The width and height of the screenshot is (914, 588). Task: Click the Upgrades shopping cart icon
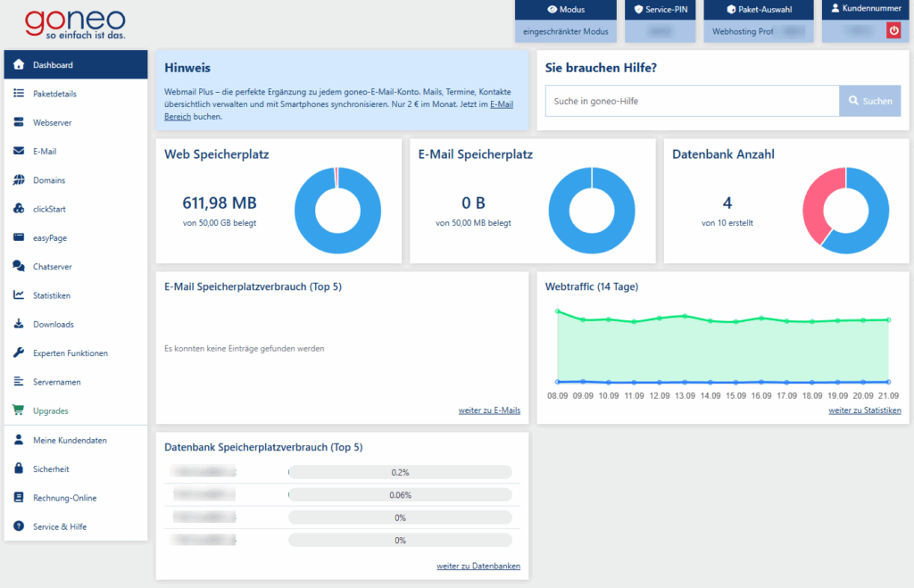19,411
